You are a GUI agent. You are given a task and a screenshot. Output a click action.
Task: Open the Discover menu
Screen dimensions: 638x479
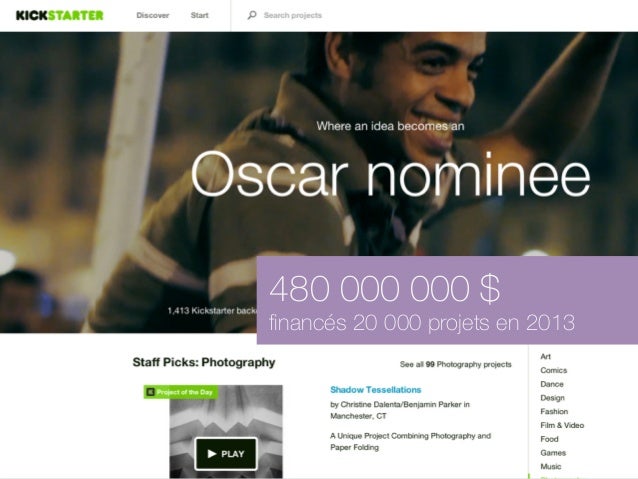point(153,15)
